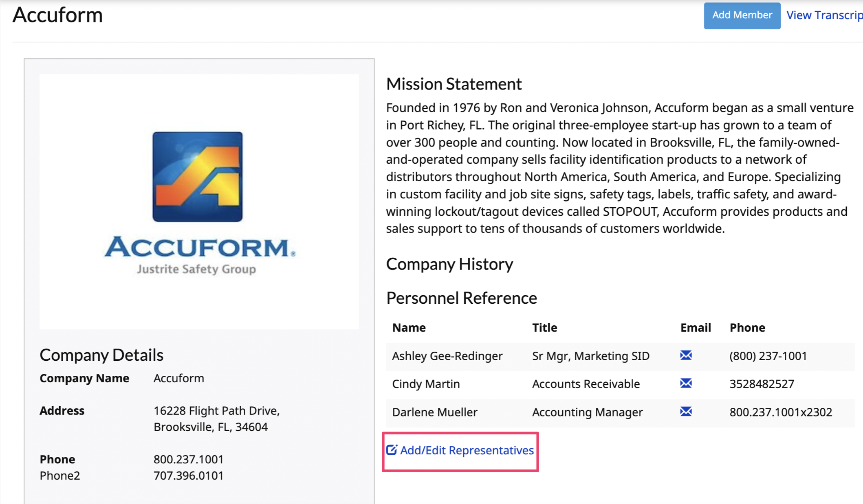Select the name Ashley Gee-Redinger
This screenshot has height=504, width=863.
click(447, 356)
